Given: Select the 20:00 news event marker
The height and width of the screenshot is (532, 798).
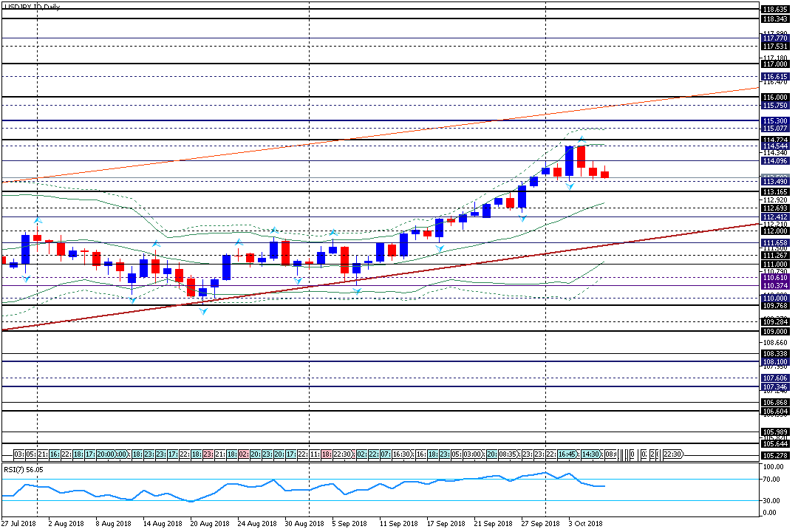Looking at the screenshot, I should click(x=105, y=454).
